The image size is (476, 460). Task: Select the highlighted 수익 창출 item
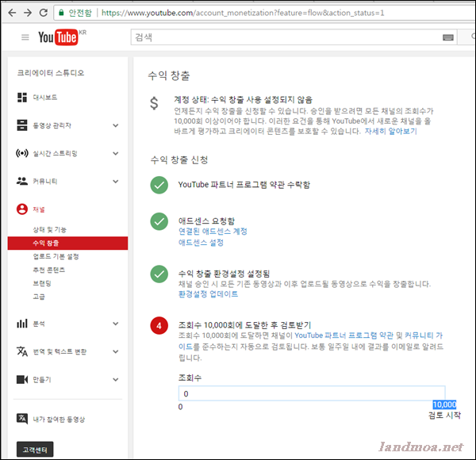tap(67, 243)
